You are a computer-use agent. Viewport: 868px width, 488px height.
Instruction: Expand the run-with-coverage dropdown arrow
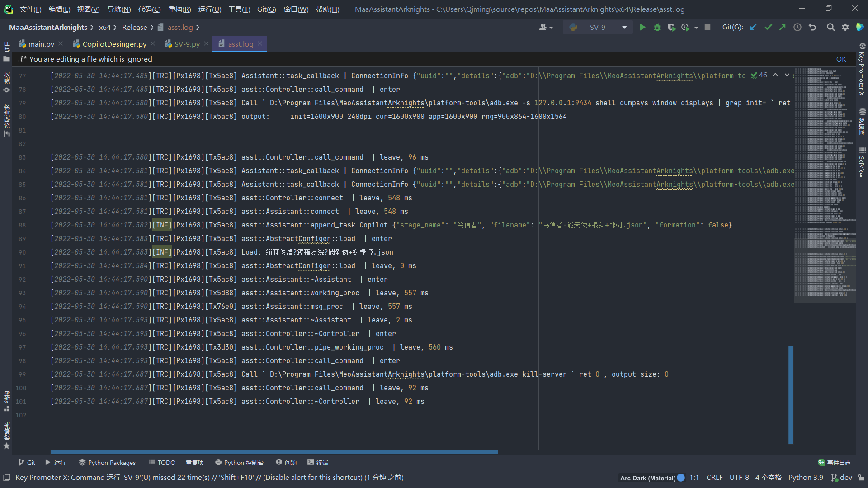click(x=696, y=27)
